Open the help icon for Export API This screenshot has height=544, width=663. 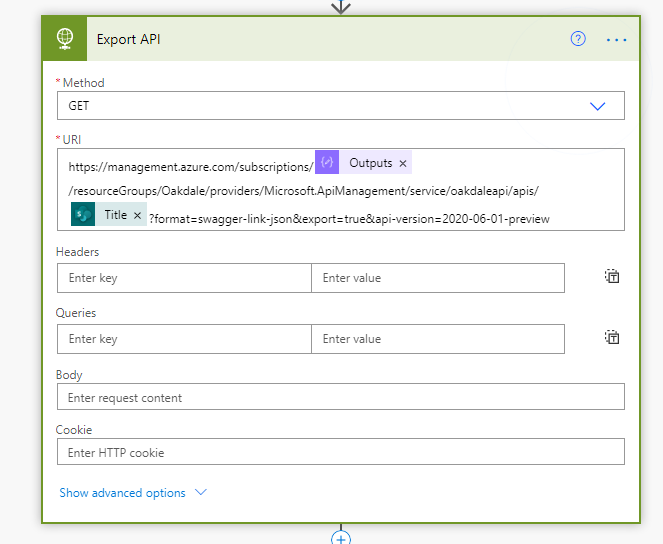pyautogui.click(x=578, y=39)
